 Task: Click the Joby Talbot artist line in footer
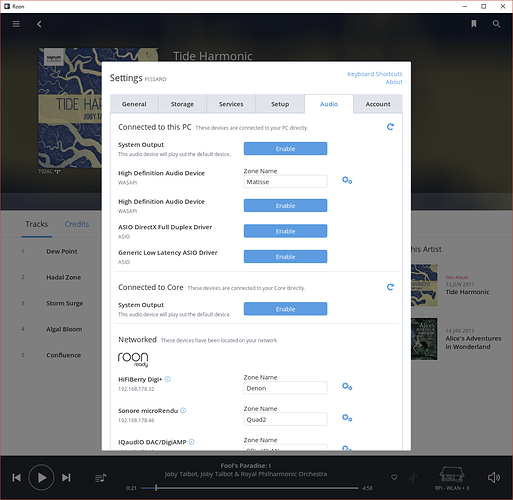(246, 474)
